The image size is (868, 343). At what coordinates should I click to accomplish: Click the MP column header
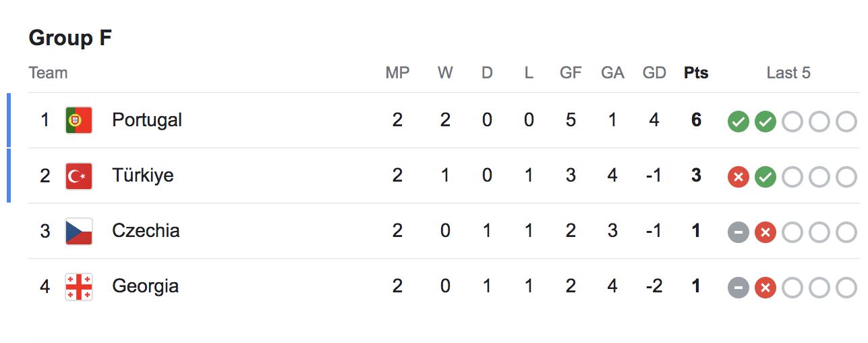[x=397, y=73]
